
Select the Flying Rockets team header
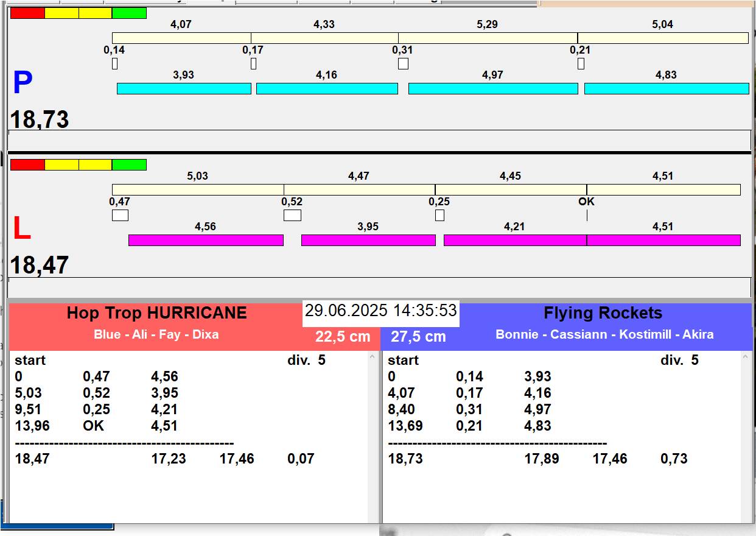603,313
